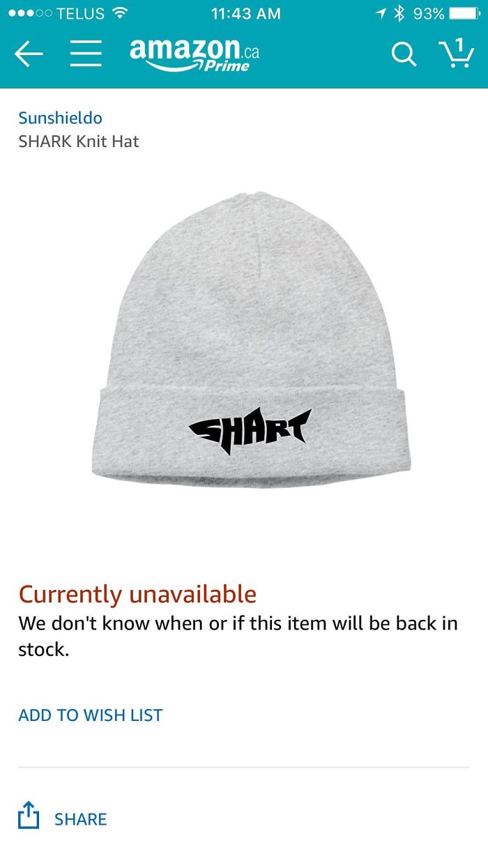
Task: Tap the Bluetooth status icon
Action: 399,13
